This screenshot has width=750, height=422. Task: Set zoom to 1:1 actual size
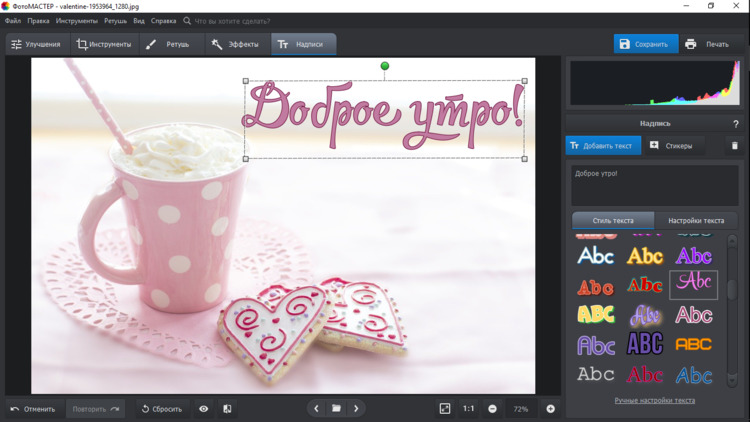click(468, 409)
